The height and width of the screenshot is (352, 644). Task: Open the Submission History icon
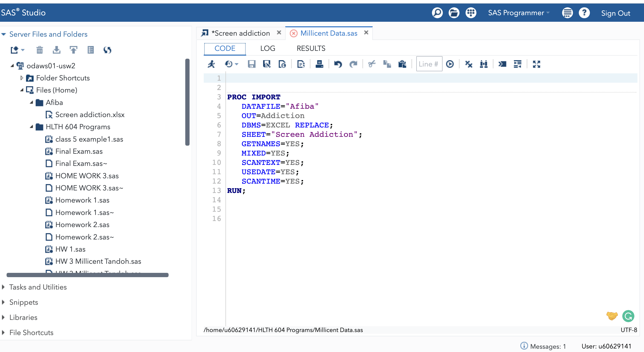(x=229, y=64)
